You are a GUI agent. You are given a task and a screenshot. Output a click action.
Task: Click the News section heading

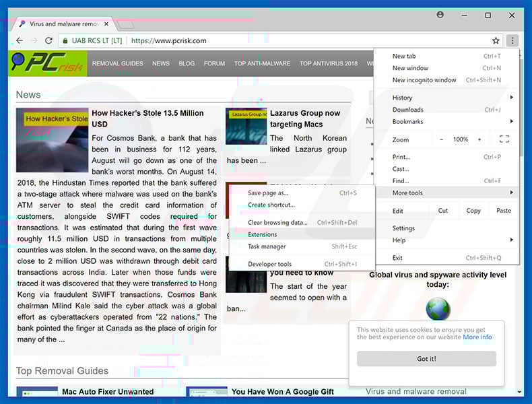(28, 95)
